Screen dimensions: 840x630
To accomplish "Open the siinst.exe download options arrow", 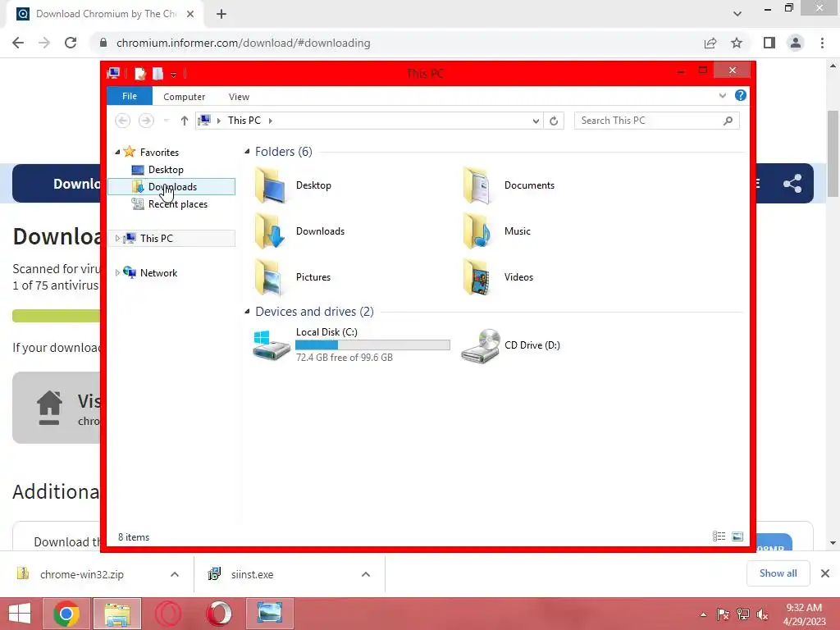I will 366,574.
